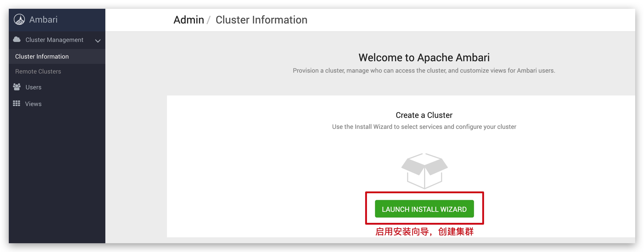Click the 'Provision a cluster' subtitle text
644x252 pixels.
(424, 71)
